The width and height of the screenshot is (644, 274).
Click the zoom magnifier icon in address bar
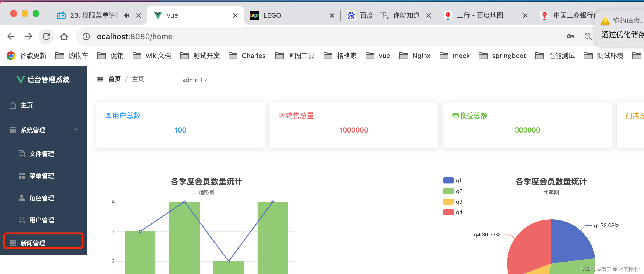tap(588, 36)
